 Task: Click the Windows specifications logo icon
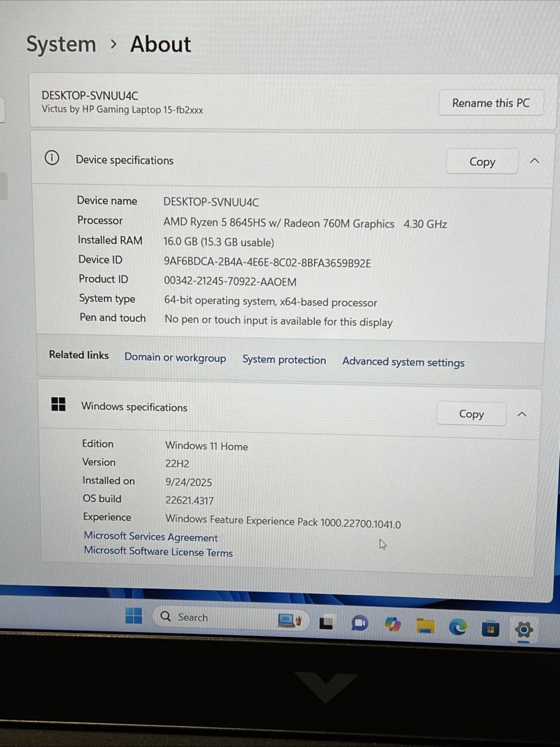(x=58, y=404)
